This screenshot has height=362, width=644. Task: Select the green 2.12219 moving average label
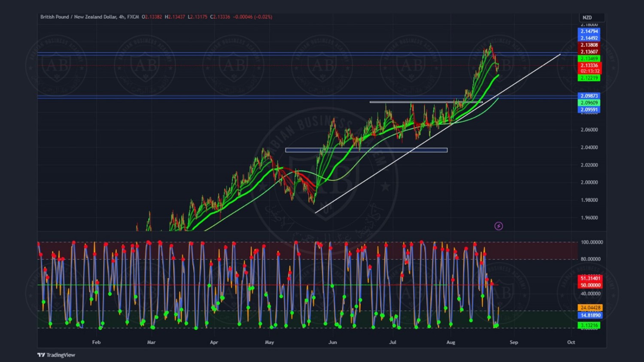[589, 78]
